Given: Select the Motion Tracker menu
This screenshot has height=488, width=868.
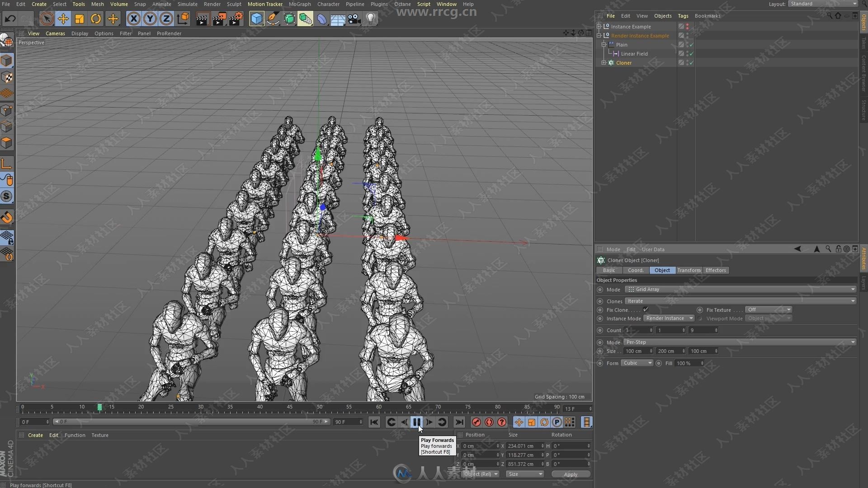Looking at the screenshot, I should point(264,4).
